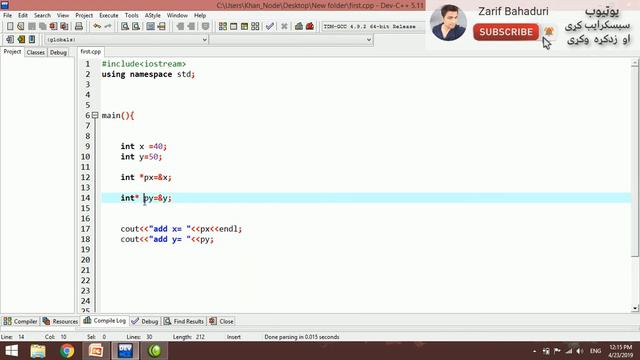The width and height of the screenshot is (640, 360).
Task: Click the Delete profiling information red icon
Action: 310,27
